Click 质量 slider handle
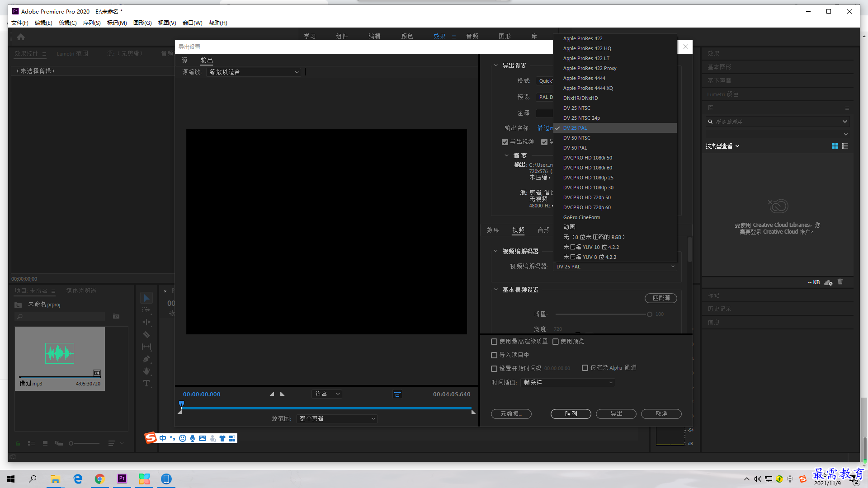The image size is (868, 488). (x=650, y=314)
